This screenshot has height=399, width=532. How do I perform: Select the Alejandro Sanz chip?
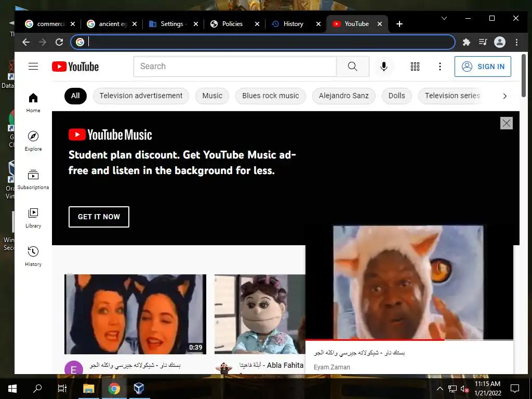[x=344, y=96]
